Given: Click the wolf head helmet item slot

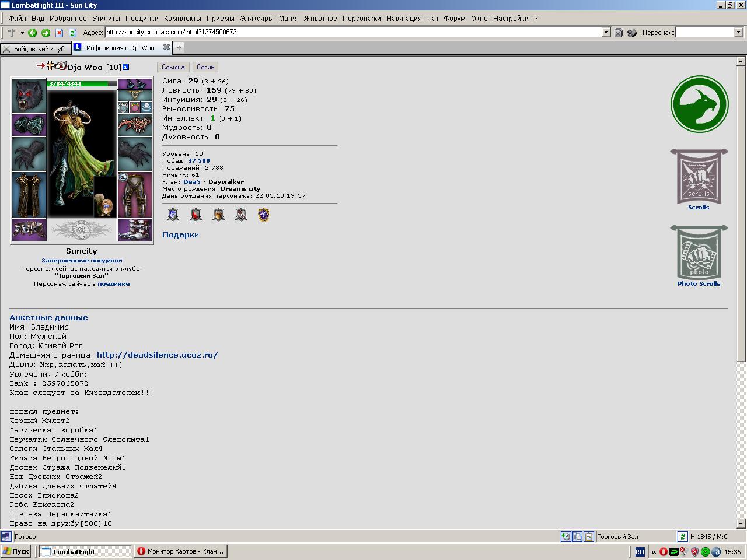Looking at the screenshot, I should [29, 96].
